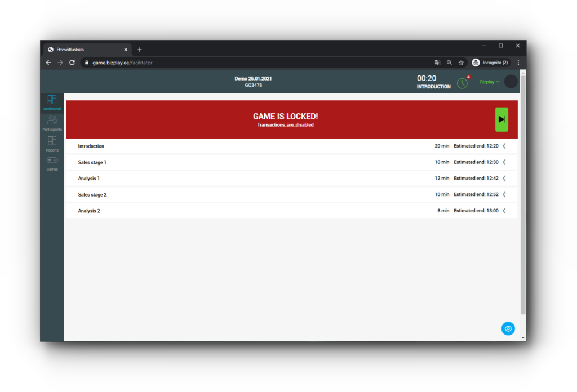Click the green clock timer icon
The height and width of the screenshot is (392, 577).
point(462,83)
